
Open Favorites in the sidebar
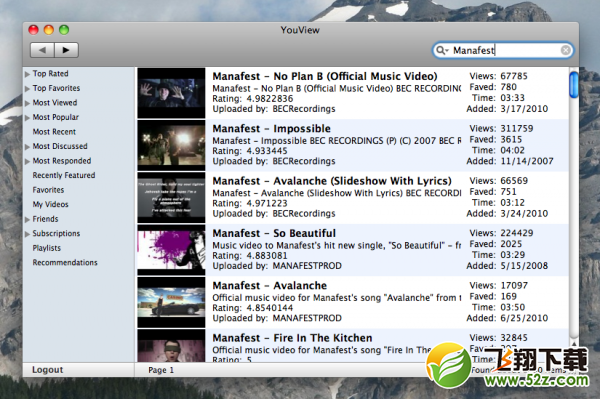click(48, 190)
